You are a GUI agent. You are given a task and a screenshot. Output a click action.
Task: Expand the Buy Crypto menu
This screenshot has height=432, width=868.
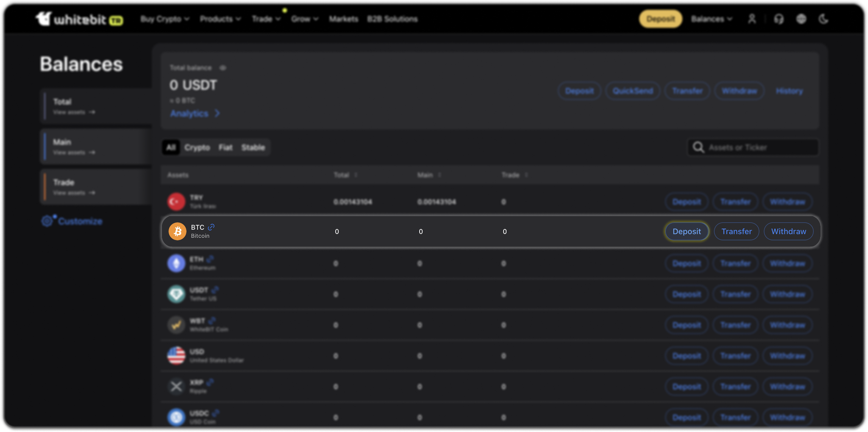click(165, 19)
